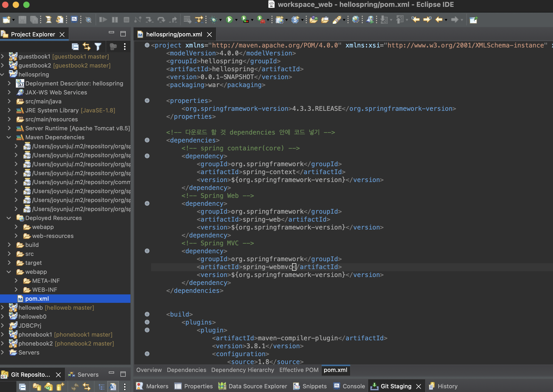Click the green Run button icon
553x392 pixels.
[229, 20]
